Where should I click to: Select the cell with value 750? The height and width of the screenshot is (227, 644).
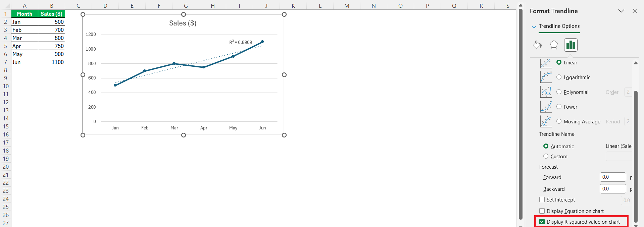point(51,46)
